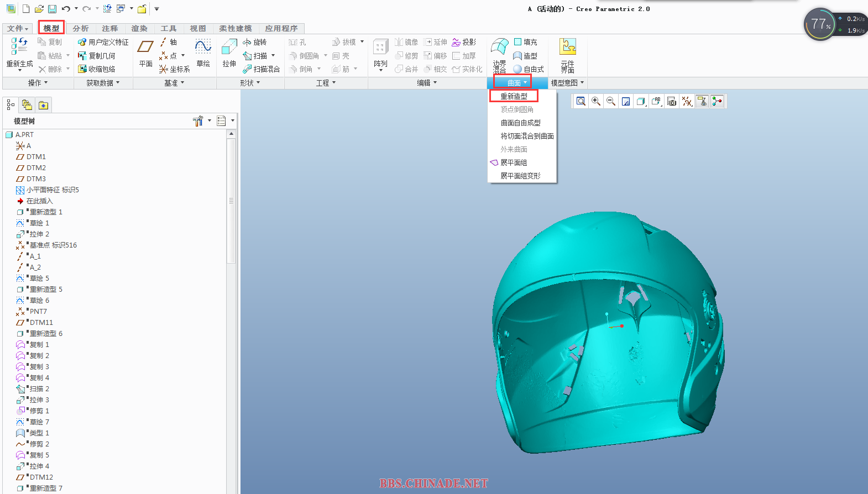Click the quick access Regenerate icon
Image resolution: width=868 pixels, height=494 pixels.
[107, 9]
